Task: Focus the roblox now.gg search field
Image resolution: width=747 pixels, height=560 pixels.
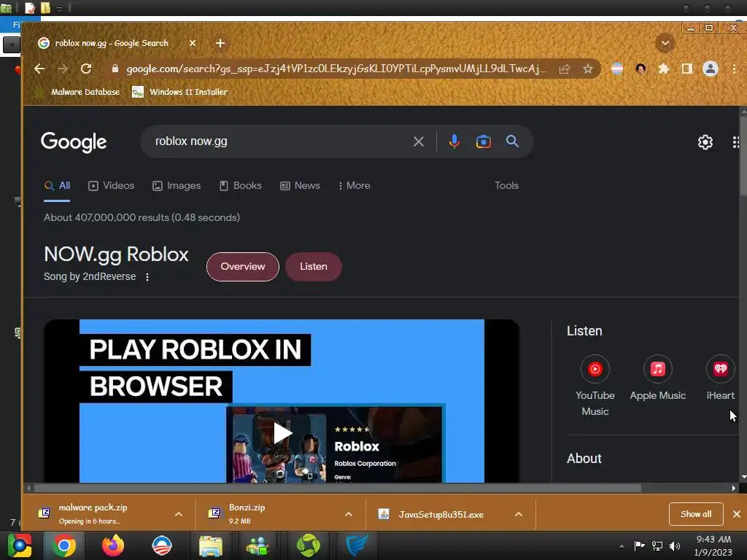Action: pyautogui.click(x=281, y=141)
